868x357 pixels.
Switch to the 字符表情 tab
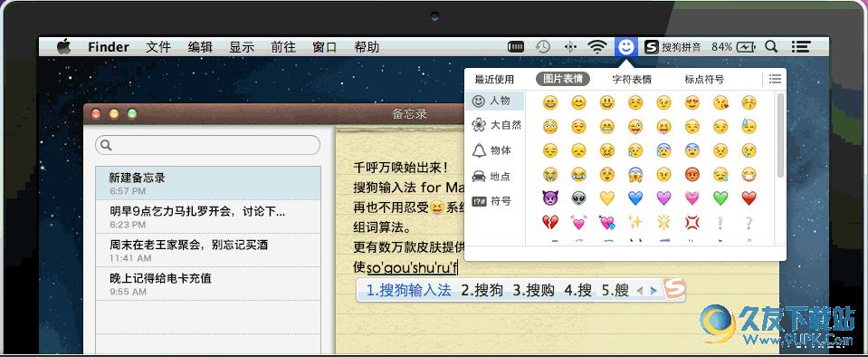(632, 79)
